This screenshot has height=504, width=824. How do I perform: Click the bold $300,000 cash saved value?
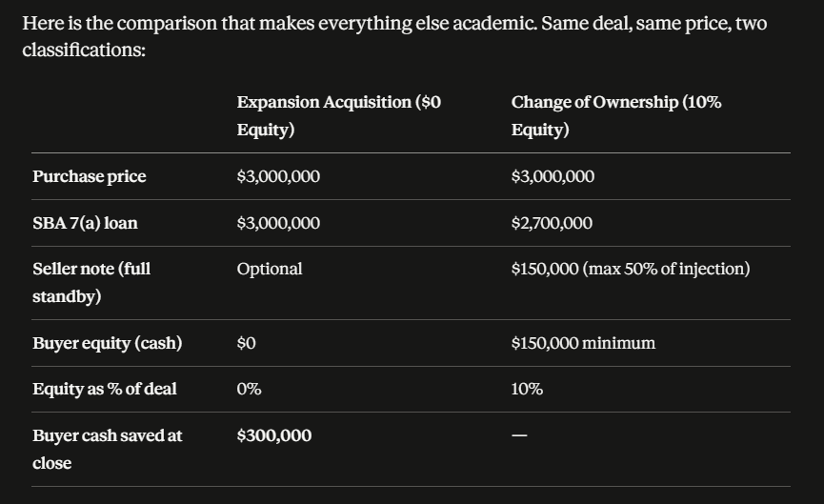(274, 435)
